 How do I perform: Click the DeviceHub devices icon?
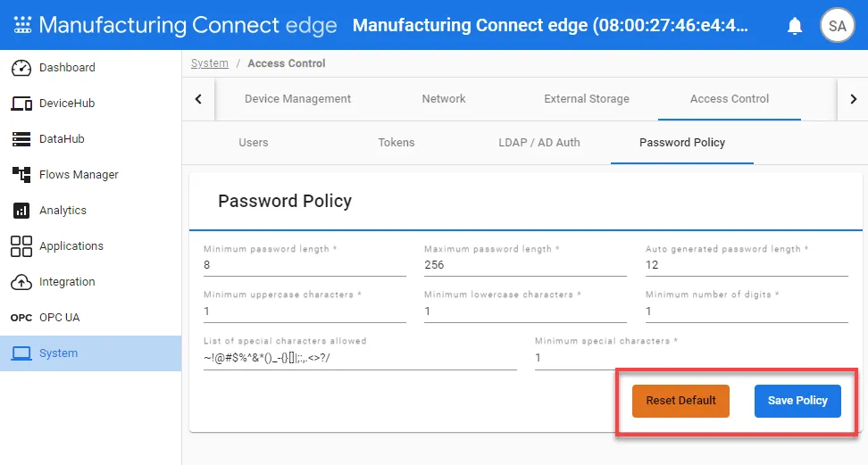click(21, 104)
